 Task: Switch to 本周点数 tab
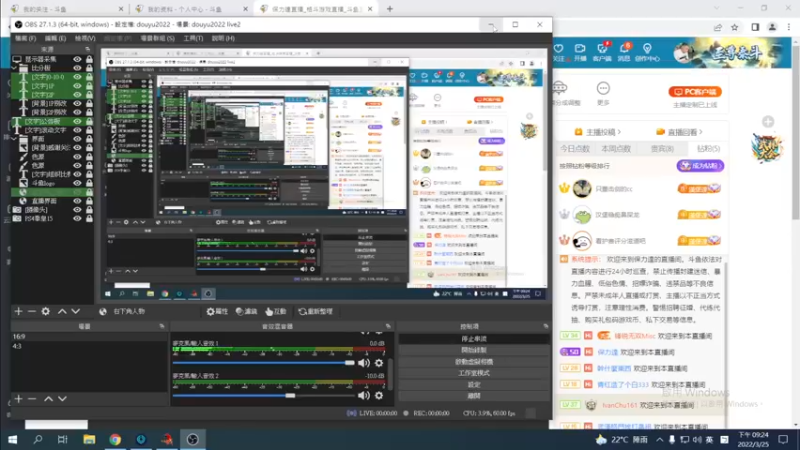click(616, 149)
